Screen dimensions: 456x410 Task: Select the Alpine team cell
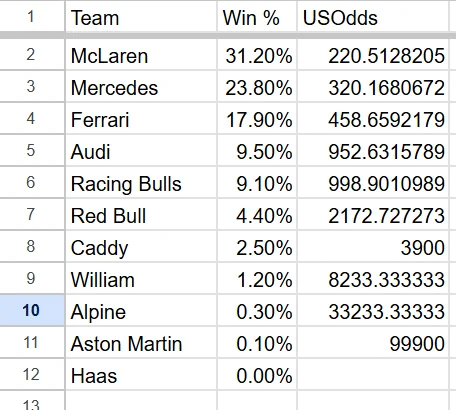coord(141,311)
